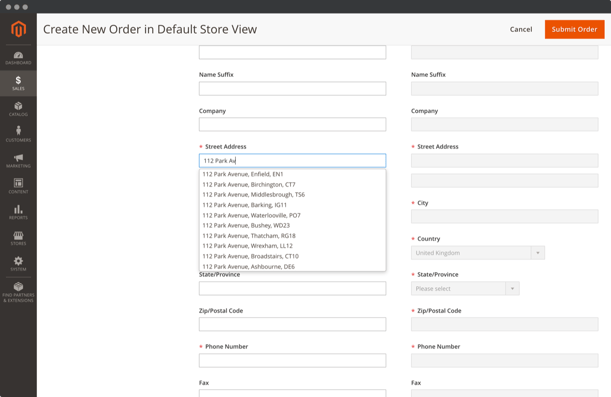Open the System sidebar section
Image resolution: width=611 pixels, height=397 pixels.
(x=18, y=264)
